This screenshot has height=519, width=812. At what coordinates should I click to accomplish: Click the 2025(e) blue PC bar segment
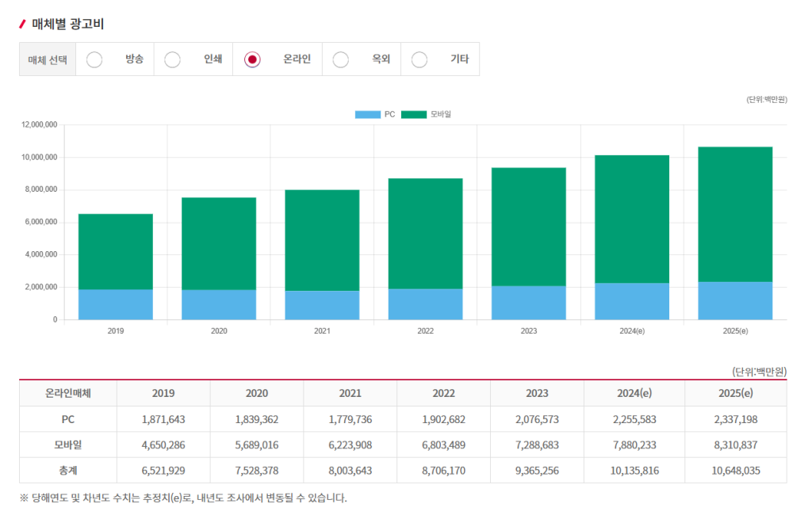pos(735,300)
